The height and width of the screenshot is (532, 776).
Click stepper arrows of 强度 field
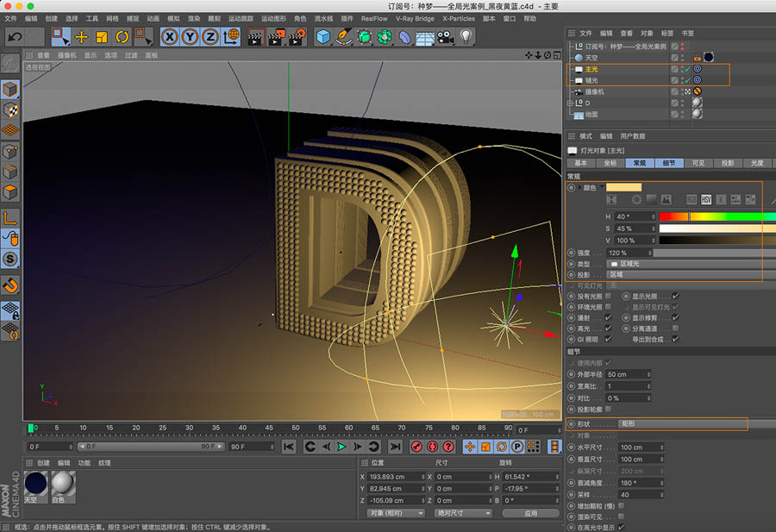[x=651, y=253]
